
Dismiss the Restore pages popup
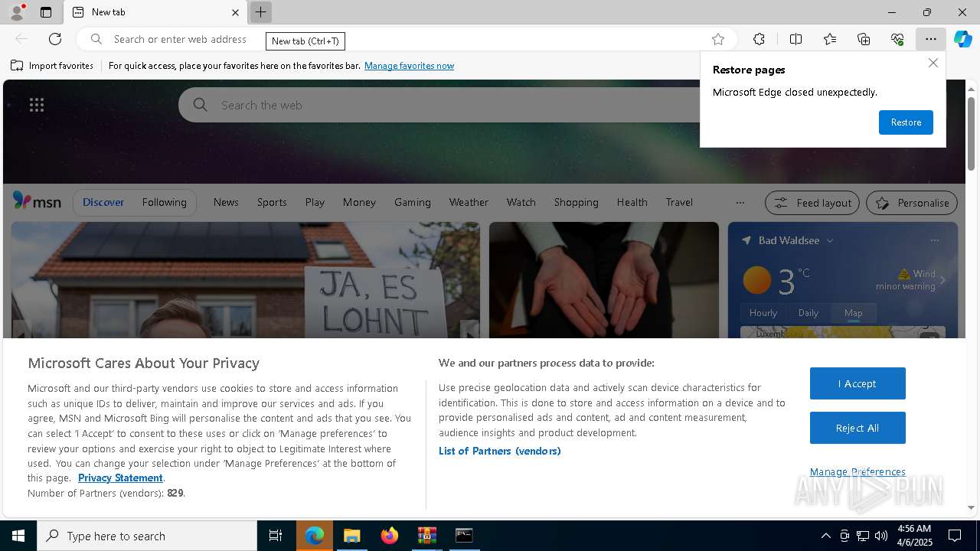[933, 63]
